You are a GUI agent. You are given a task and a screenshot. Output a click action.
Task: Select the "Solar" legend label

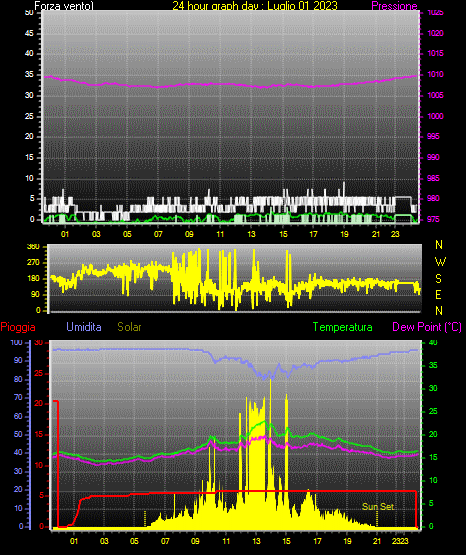pyautogui.click(x=129, y=327)
